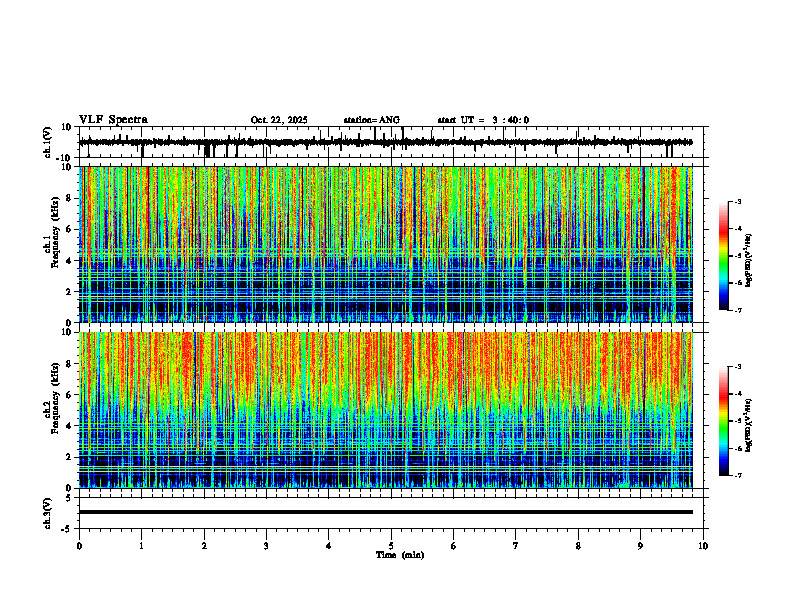The height and width of the screenshot is (612, 792).
Task: Click the ch.1 spectrogram color scale bar
Action: pos(724,256)
